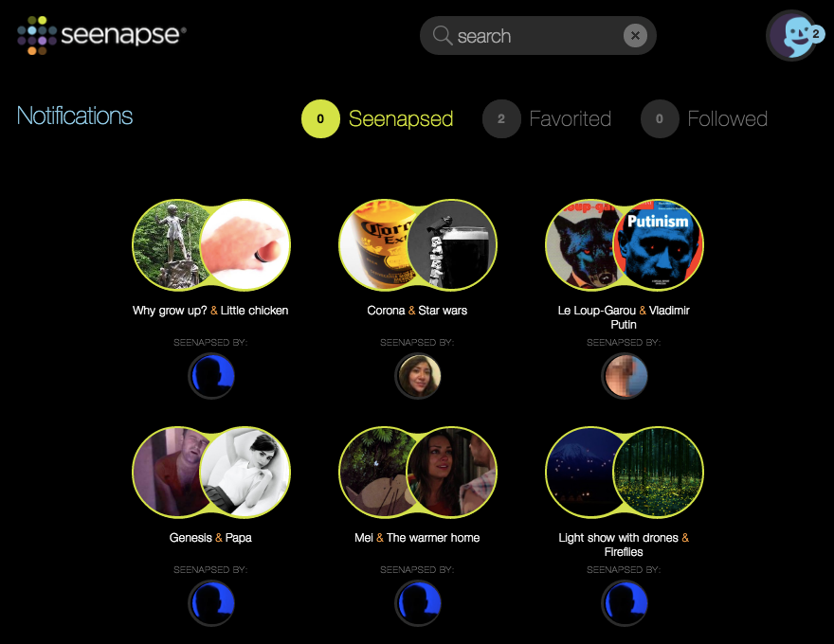The height and width of the screenshot is (644, 834).
Task: Click the Favorited count circle showing 2
Action: 501,118
